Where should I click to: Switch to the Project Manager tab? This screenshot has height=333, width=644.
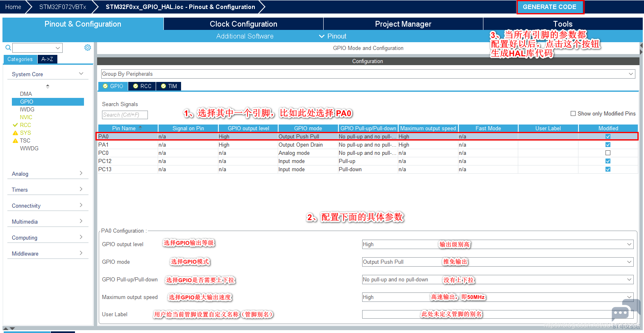(x=403, y=24)
